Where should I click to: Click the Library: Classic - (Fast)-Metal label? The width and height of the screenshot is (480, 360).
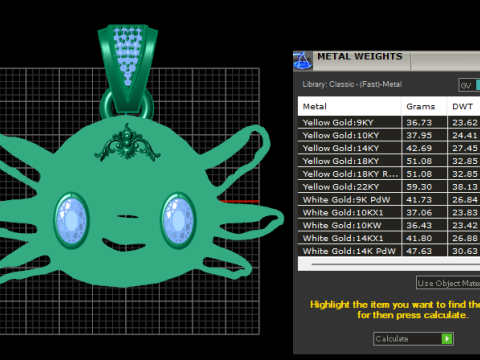click(x=352, y=84)
